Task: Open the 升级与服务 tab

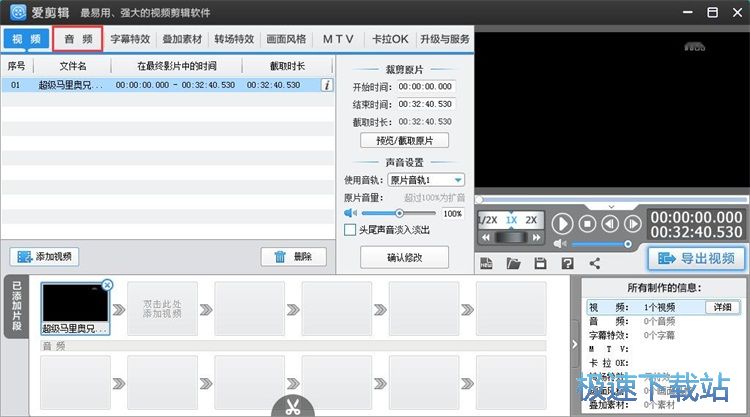Action: click(444, 39)
